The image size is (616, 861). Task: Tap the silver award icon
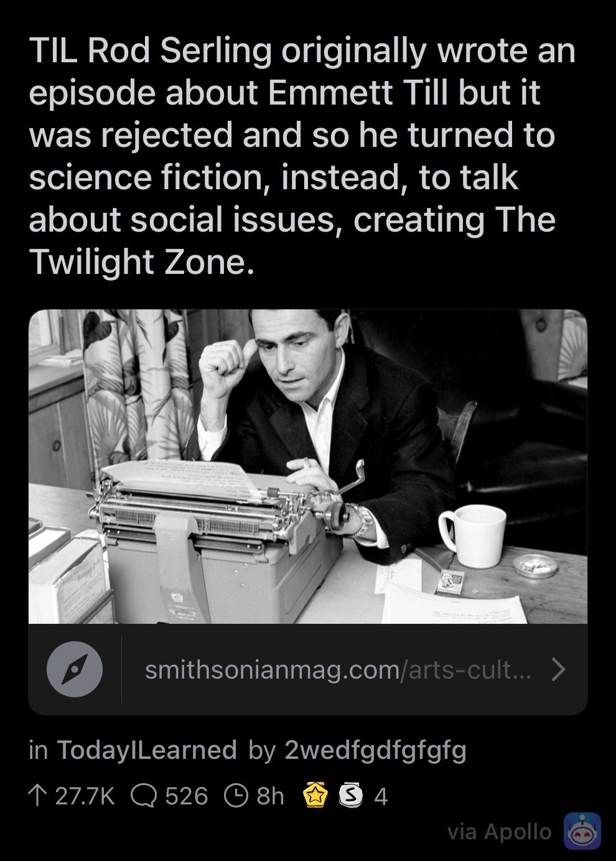[x=351, y=796]
